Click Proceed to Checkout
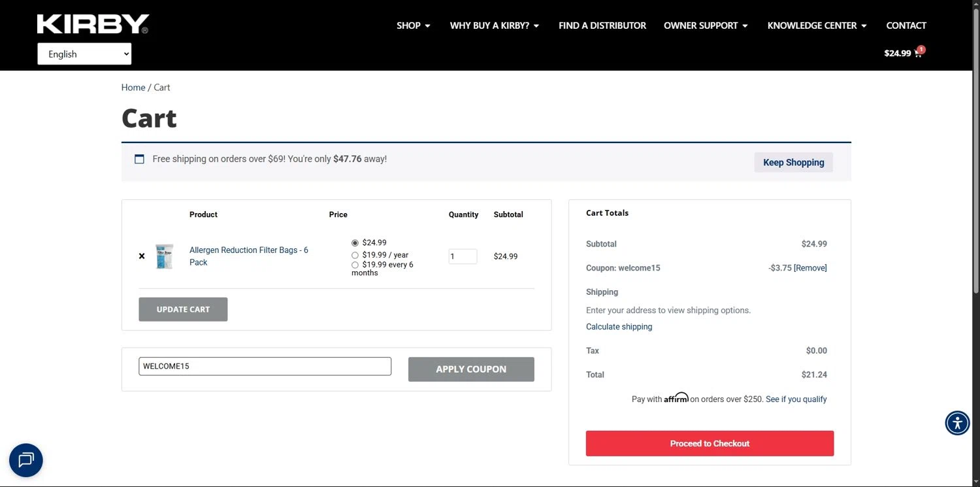Screen dimensions: 980x487 point(710,443)
